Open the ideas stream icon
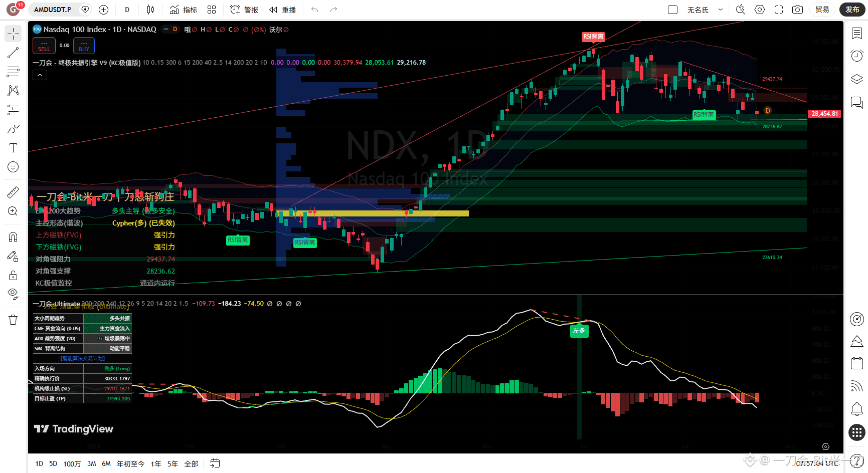The width and height of the screenshot is (868, 473). pos(857,386)
